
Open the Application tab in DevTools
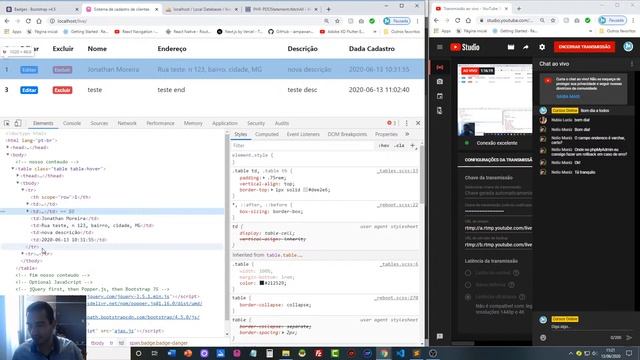click(x=224, y=123)
